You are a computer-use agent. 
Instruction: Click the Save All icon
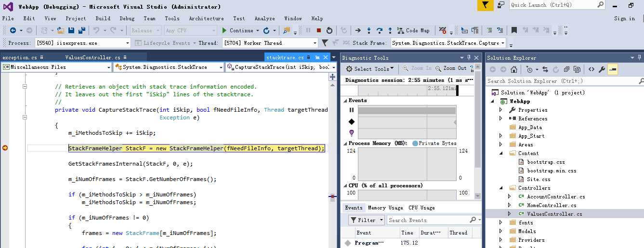tap(81, 30)
